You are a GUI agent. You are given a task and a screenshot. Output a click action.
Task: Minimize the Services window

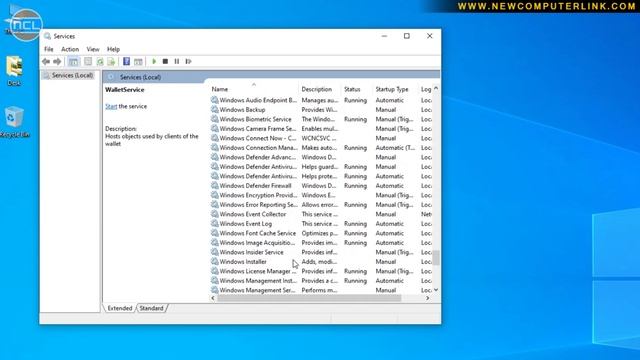384,36
